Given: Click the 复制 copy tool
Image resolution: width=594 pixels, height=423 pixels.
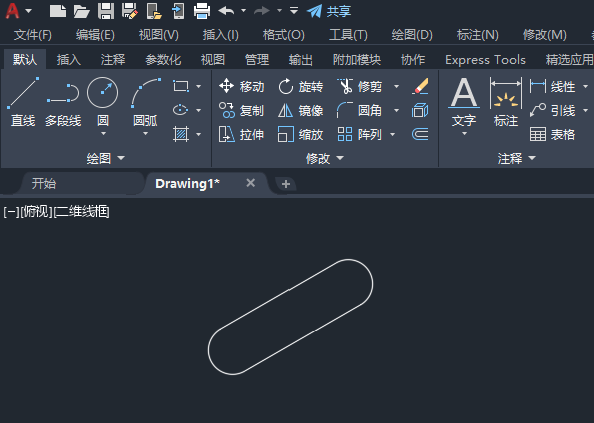Looking at the screenshot, I should [x=241, y=111].
